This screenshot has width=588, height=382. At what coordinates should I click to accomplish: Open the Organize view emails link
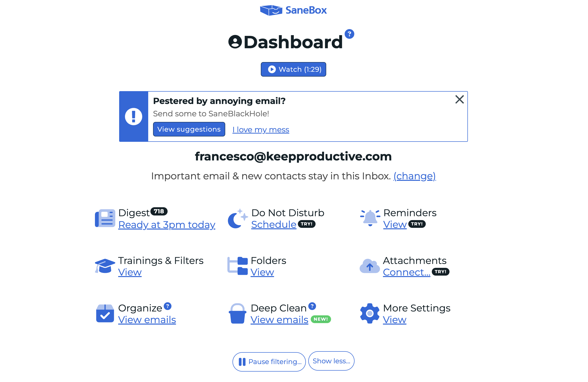coord(147,319)
